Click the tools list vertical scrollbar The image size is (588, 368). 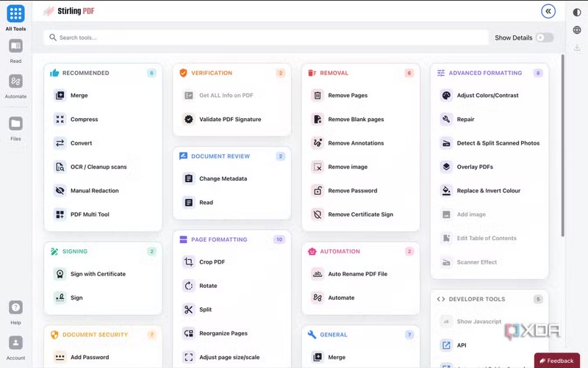tap(562, 145)
